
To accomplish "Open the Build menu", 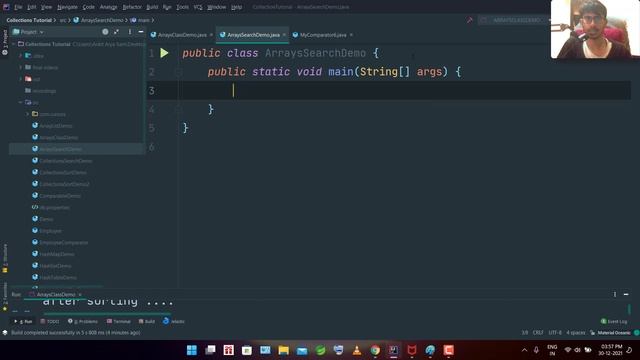I will (x=152, y=7).
